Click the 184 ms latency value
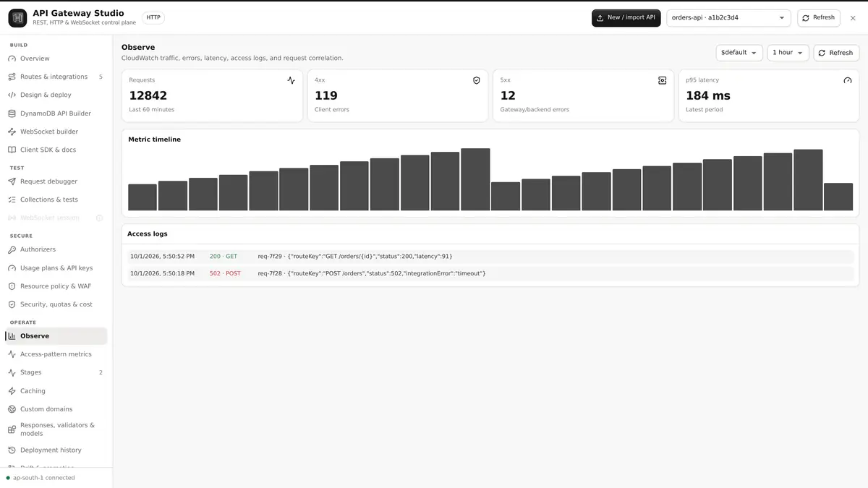This screenshot has width=868, height=488. tap(708, 95)
